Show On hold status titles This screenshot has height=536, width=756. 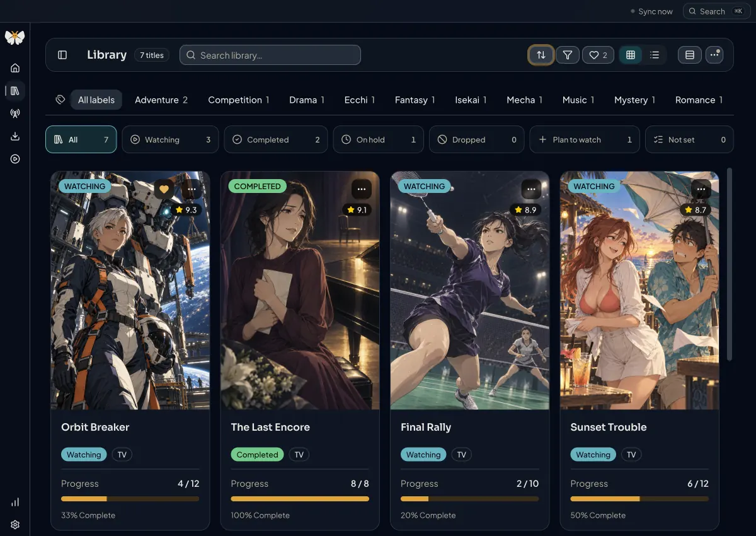coord(379,139)
